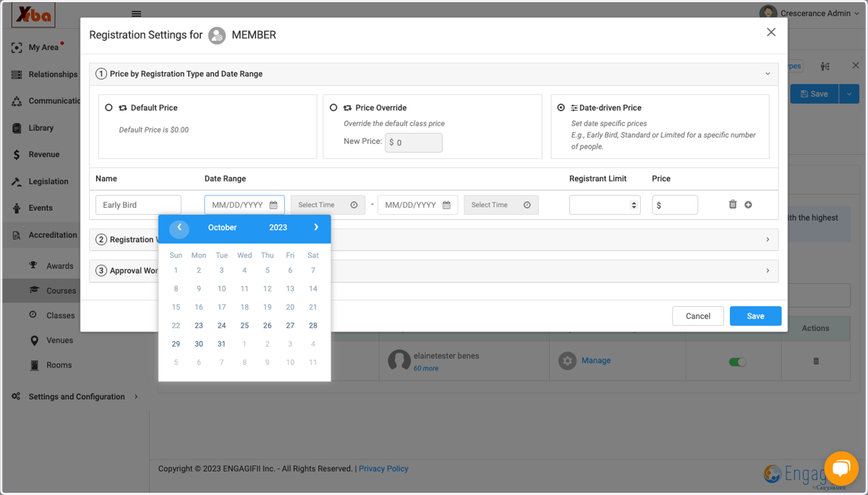The width and height of the screenshot is (868, 495).
Task: Click the elainetester benes avatar
Action: (399, 360)
